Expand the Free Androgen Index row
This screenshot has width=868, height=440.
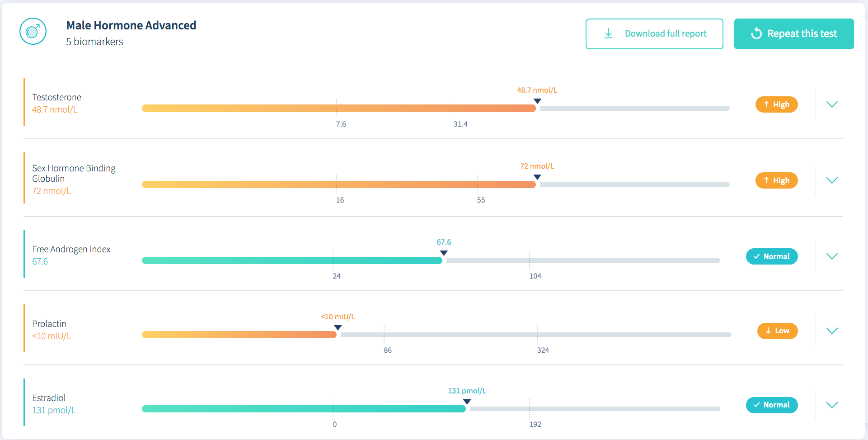tap(832, 256)
